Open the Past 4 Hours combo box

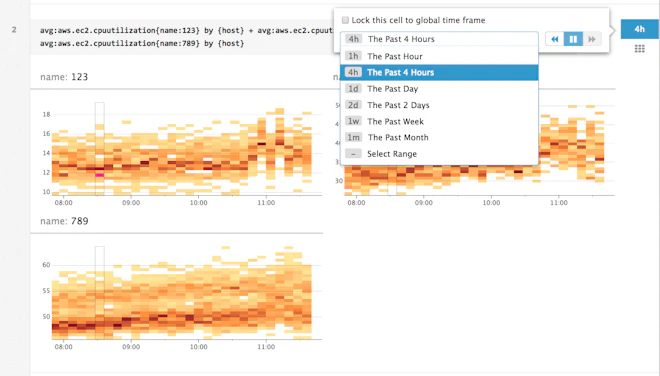pyautogui.click(x=439, y=39)
